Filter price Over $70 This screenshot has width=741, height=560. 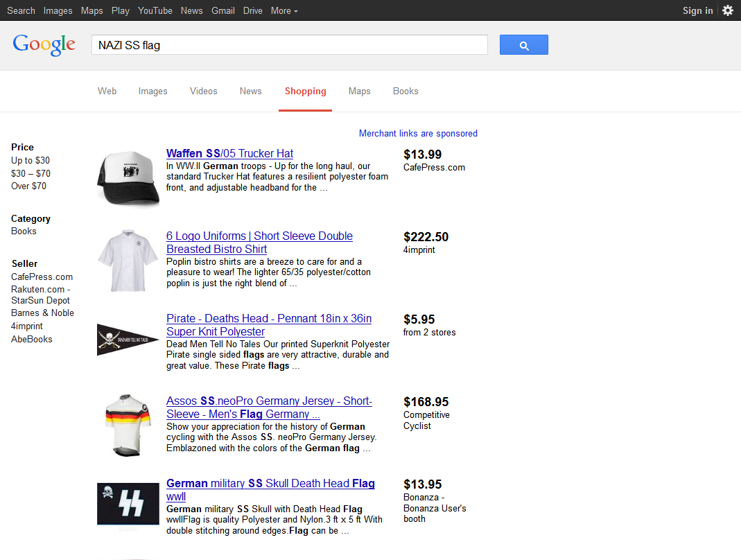point(29,186)
